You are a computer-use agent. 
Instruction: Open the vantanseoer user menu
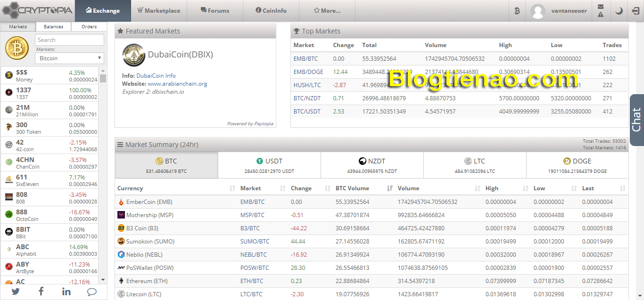click(559, 11)
